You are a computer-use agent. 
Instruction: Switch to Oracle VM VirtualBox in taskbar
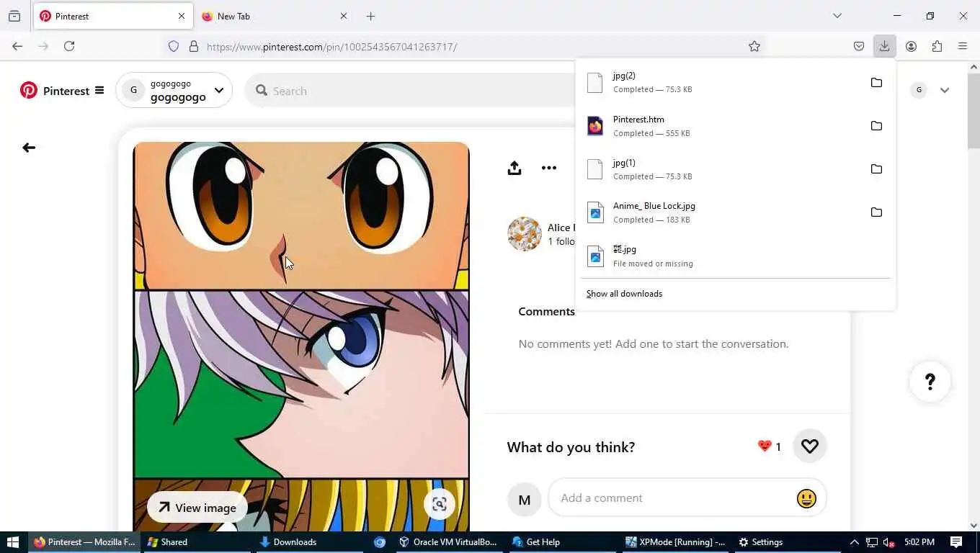(x=448, y=542)
